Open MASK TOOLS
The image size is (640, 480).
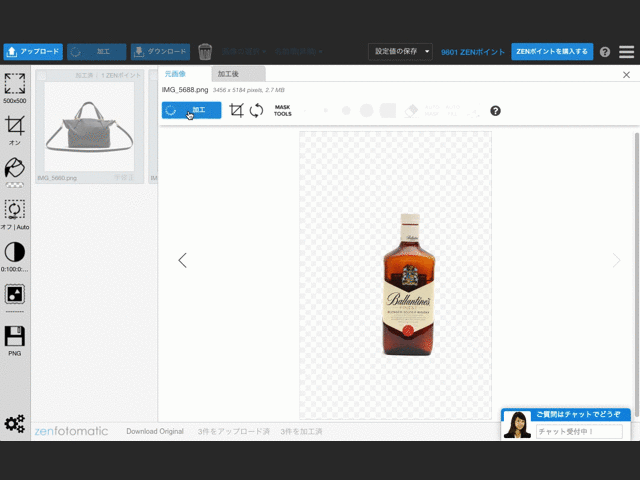pyautogui.click(x=282, y=111)
